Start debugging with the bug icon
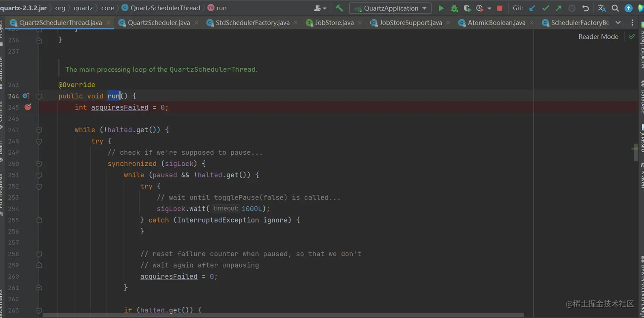 click(x=454, y=8)
